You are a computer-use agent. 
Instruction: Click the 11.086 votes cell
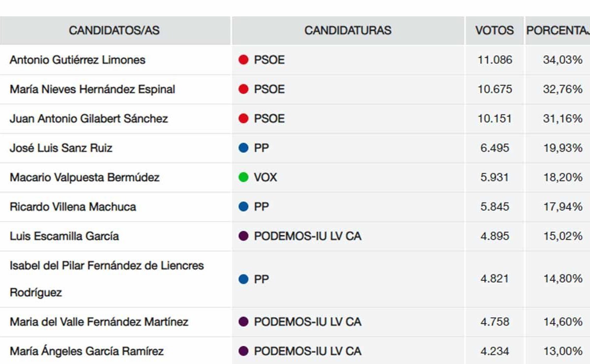tap(495, 60)
